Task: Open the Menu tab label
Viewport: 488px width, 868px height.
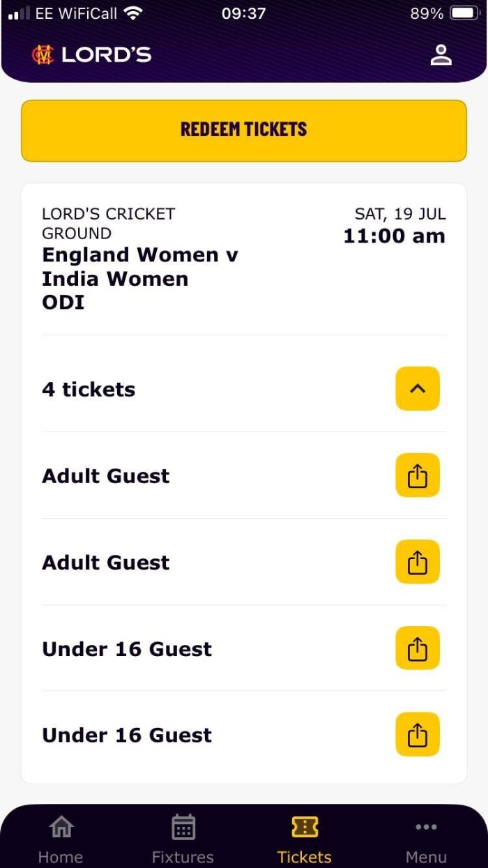Action: 426,857
